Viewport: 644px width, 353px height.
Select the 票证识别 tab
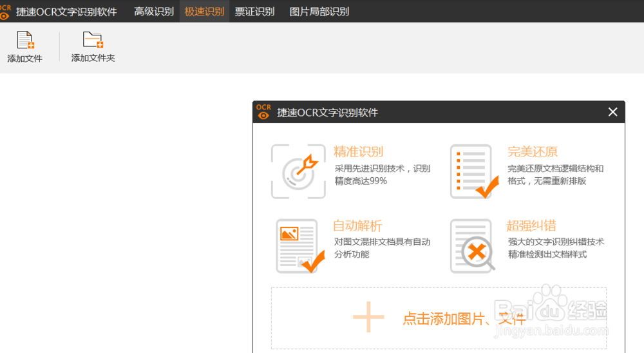tap(254, 12)
